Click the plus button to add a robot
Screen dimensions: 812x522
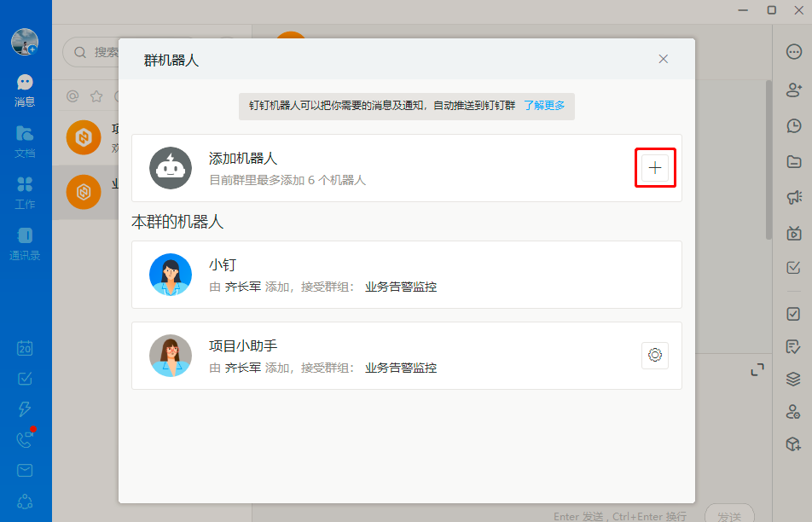coord(654,168)
